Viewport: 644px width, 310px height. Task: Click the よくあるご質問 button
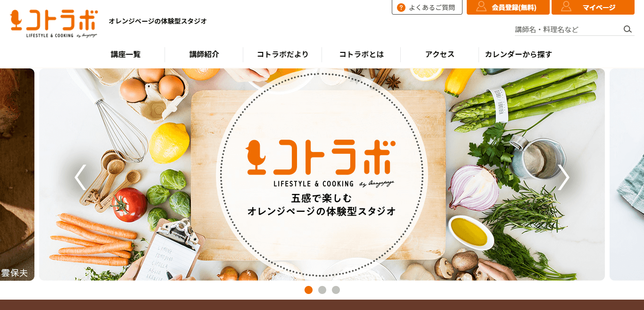[x=427, y=7]
